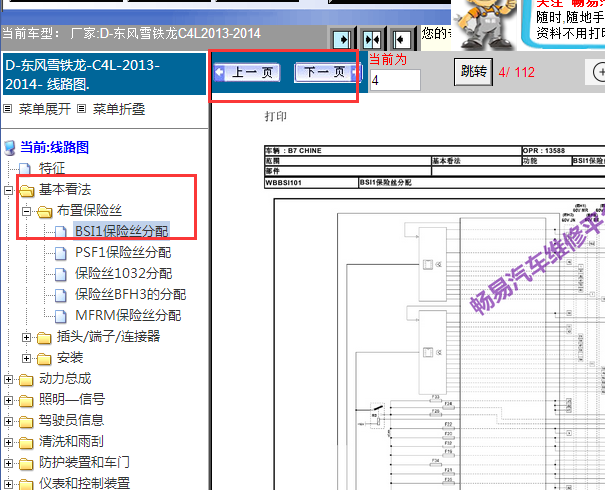Expand the 照明—信号 folder

pyautogui.click(x=8, y=400)
